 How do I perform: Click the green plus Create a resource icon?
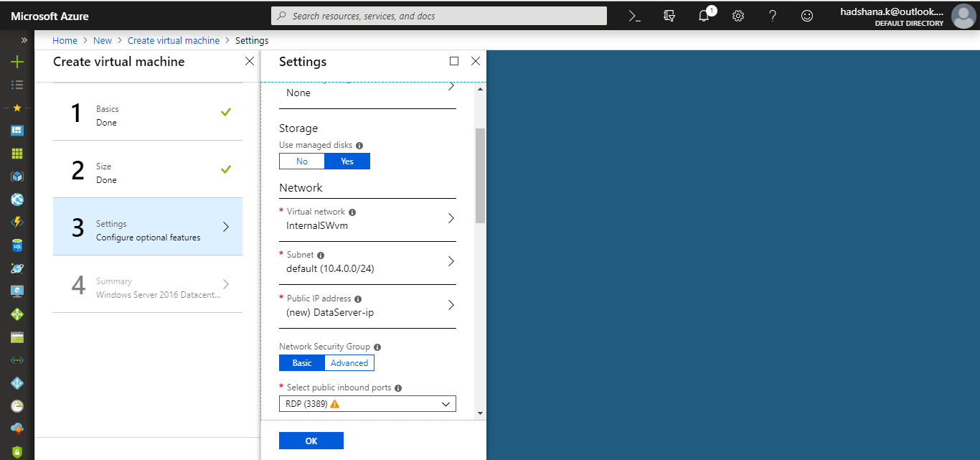pyautogui.click(x=17, y=62)
